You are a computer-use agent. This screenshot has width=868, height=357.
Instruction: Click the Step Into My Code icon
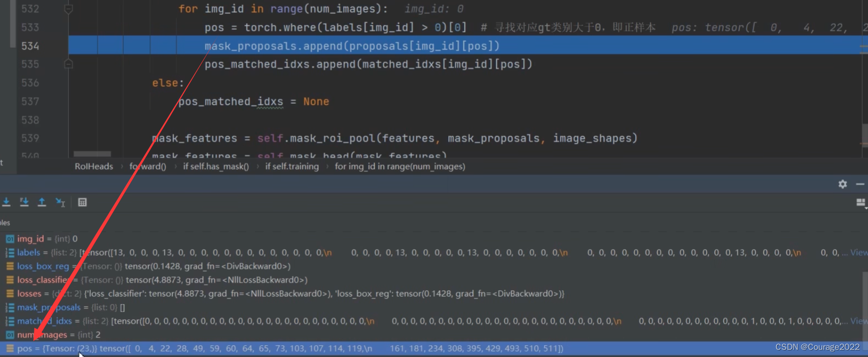pos(24,202)
